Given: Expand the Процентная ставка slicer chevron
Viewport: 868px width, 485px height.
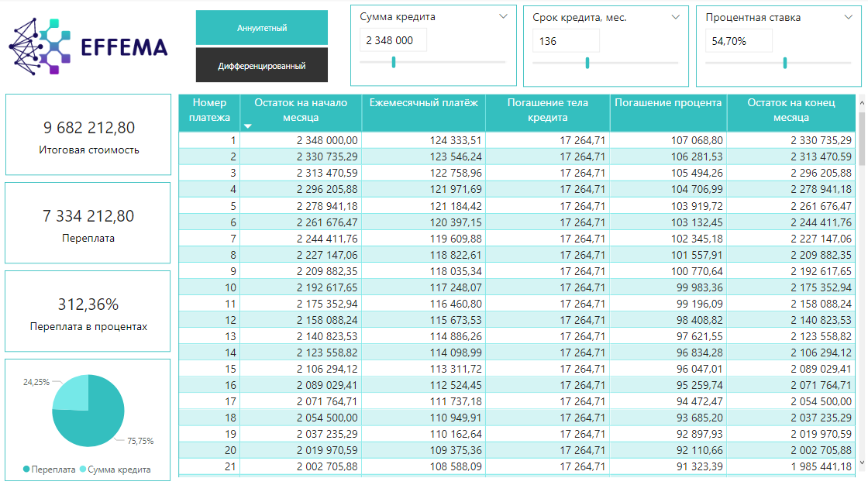Looking at the screenshot, I should tap(848, 17).
